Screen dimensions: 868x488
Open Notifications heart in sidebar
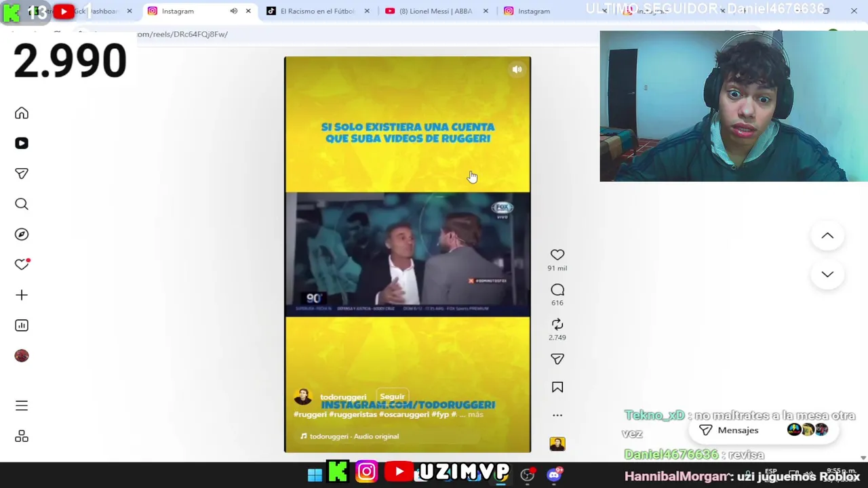click(x=22, y=264)
